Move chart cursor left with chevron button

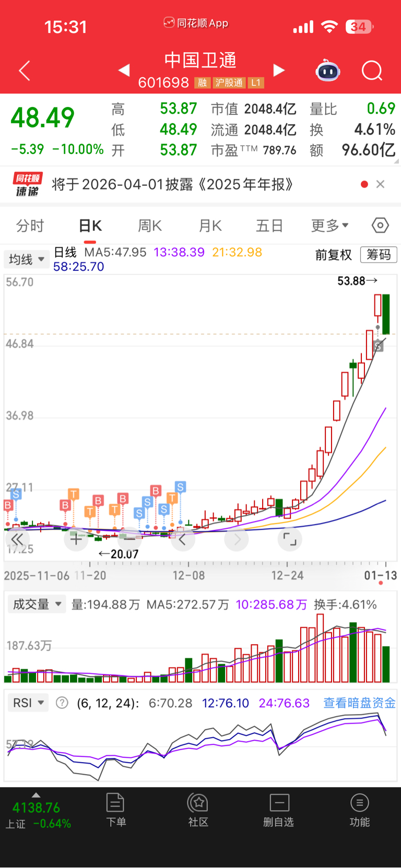tap(183, 539)
